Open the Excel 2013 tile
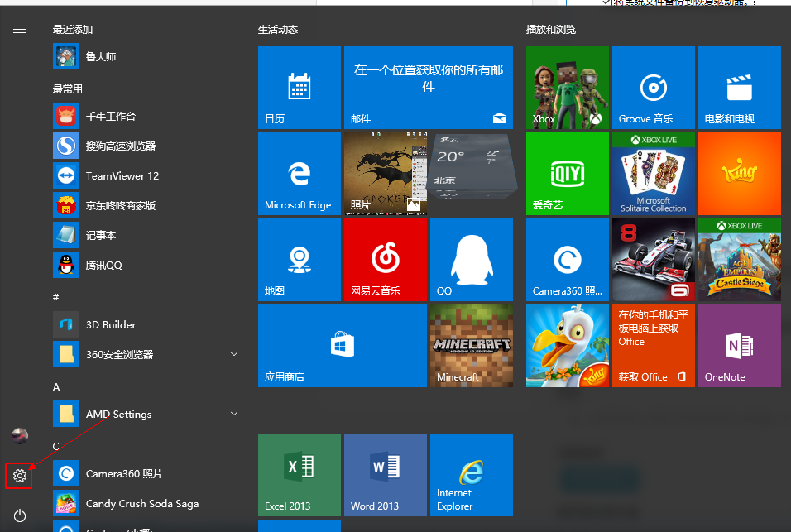Viewport: 791px width, 532px height. 300,475
